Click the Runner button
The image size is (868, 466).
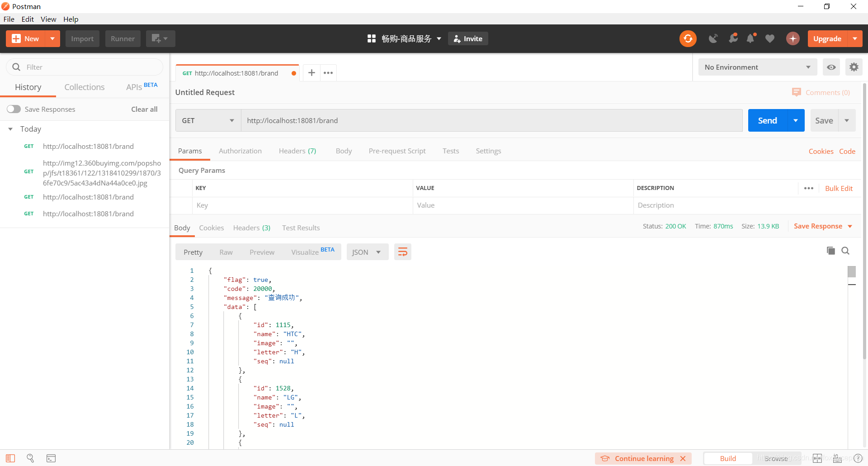coord(123,38)
